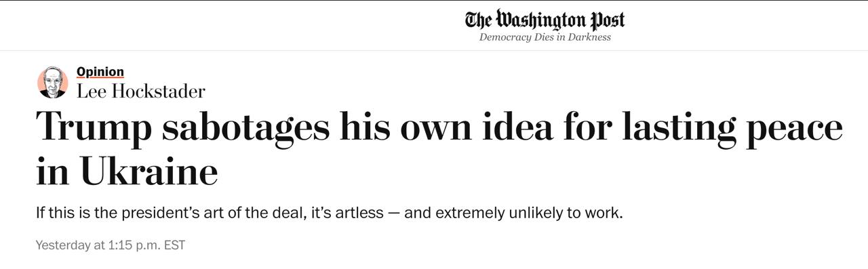The image size is (868, 269).
Task: Click The Washington Post logo
Action: point(545,20)
